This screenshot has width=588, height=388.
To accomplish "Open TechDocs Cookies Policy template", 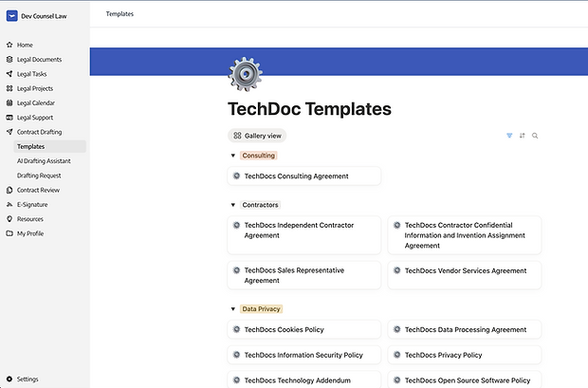I will click(x=304, y=329).
